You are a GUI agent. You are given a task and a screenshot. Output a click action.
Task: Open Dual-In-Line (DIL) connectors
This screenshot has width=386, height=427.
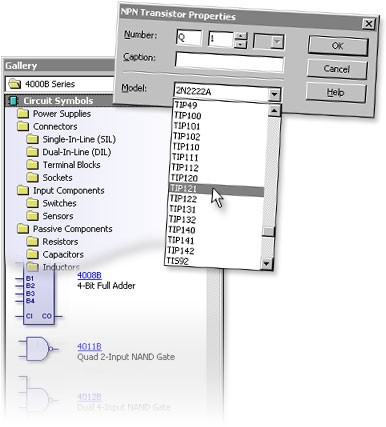(x=77, y=152)
